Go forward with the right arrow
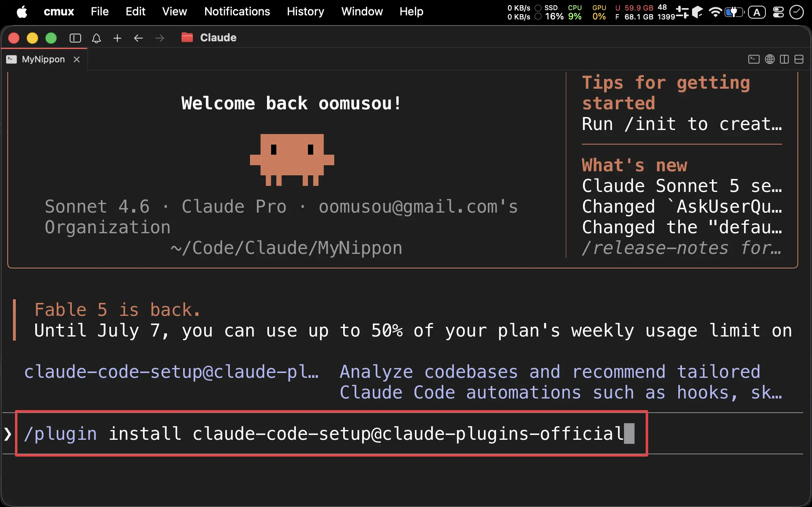 coord(160,38)
